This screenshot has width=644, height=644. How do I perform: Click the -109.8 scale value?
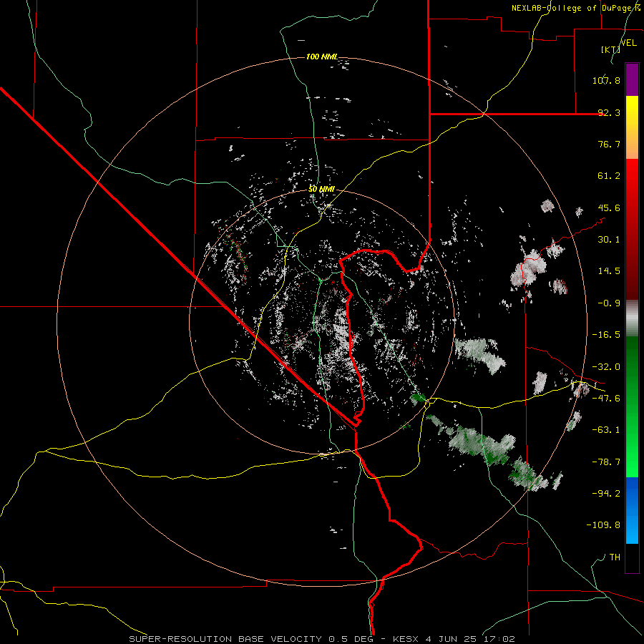pyautogui.click(x=603, y=525)
